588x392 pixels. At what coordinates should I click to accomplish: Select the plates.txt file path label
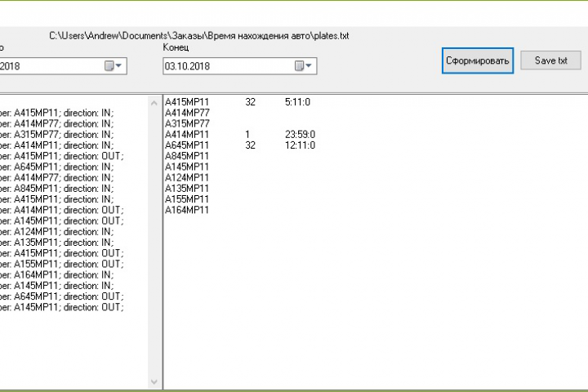(199, 36)
